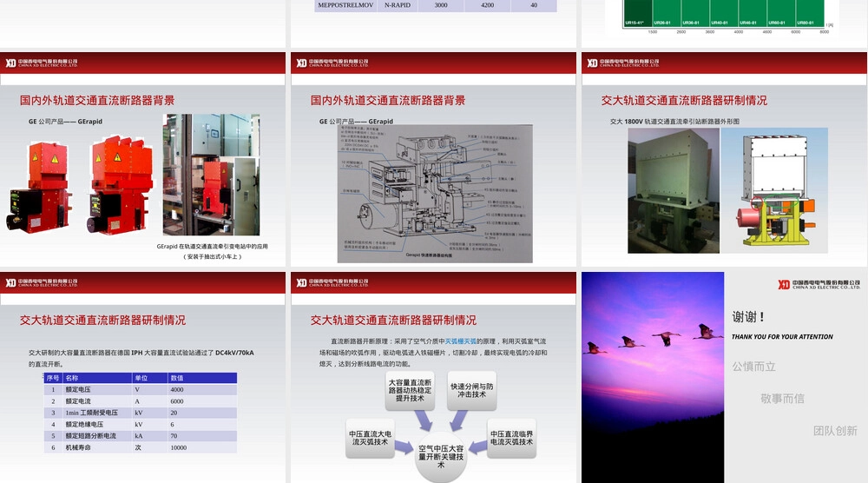This screenshot has height=483, width=868.
Task: Click the '大容量直流断路器动热稳定提升技术' diagram box
Action: [x=410, y=391]
